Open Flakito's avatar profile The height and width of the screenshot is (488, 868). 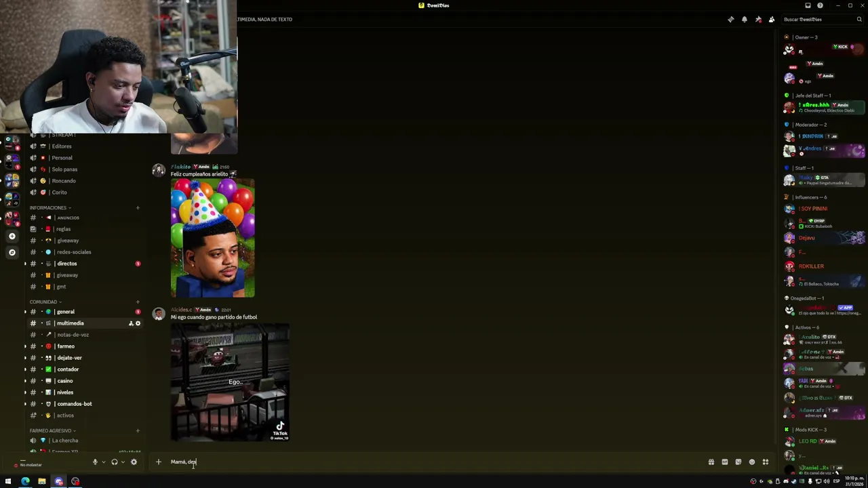159,170
